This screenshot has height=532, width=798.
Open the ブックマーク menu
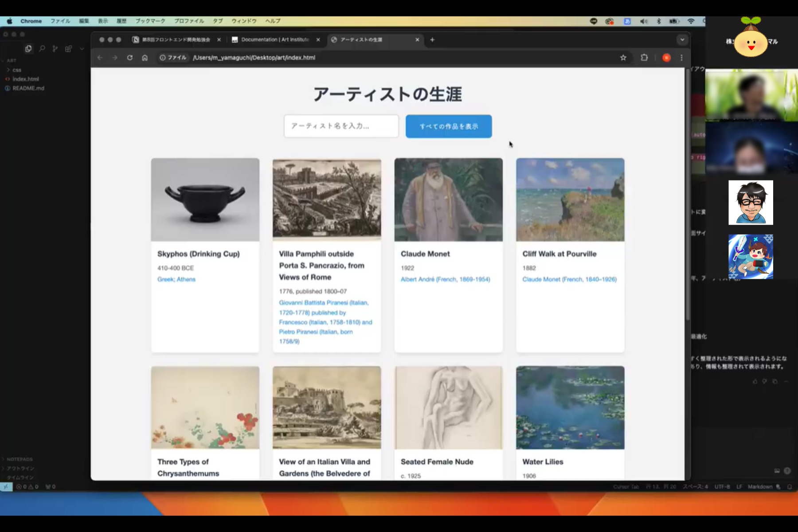(x=150, y=21)
